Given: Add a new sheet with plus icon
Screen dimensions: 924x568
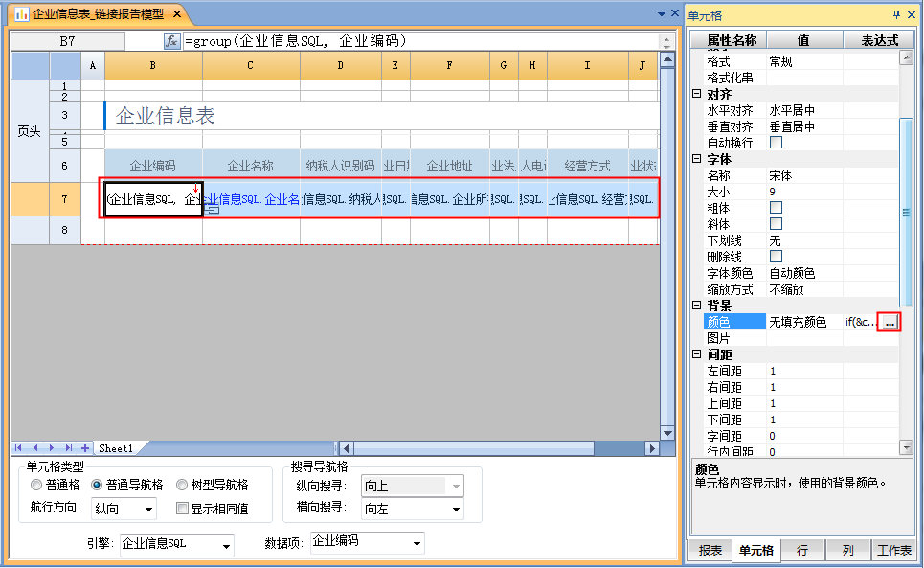Looking at the screenshot, I should [x=85, y=447].
